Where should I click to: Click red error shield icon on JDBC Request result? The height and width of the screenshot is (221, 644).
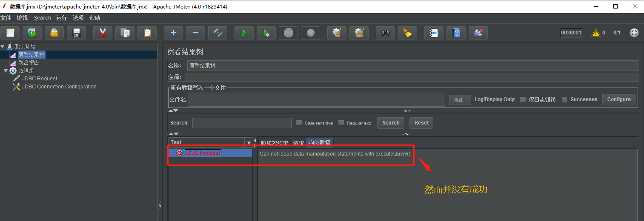click(180, 153)
